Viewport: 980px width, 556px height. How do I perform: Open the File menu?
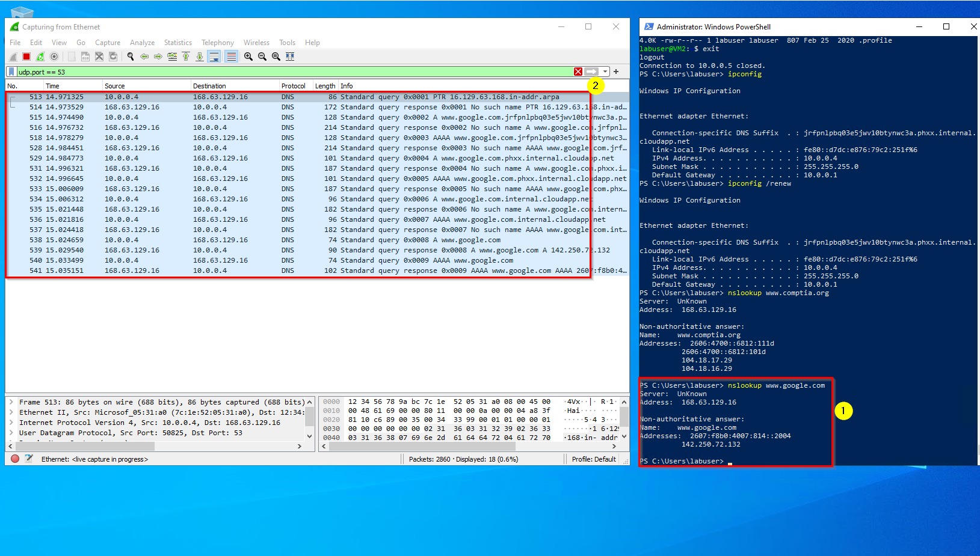pyautogui.click(x=15, y=43)
